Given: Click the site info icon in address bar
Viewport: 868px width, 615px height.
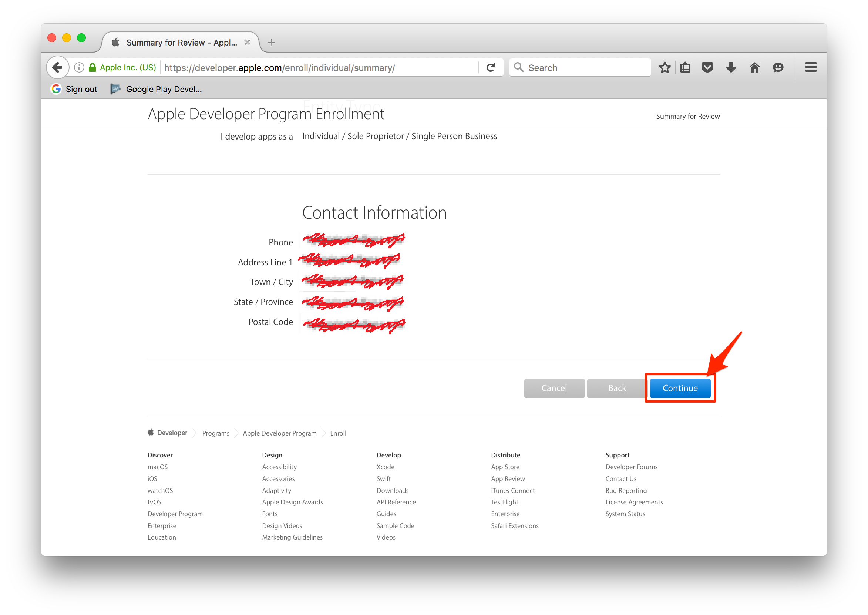Looking at the screenshot, I should [79, 68].
